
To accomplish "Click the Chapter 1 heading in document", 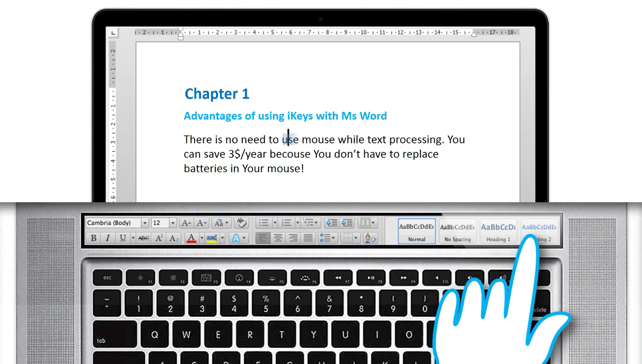I will point(217,94).
